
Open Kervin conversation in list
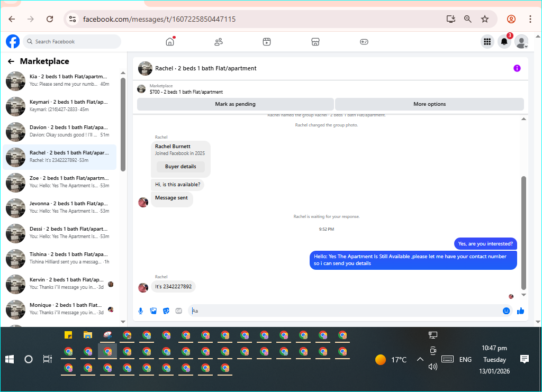[60, 284]
